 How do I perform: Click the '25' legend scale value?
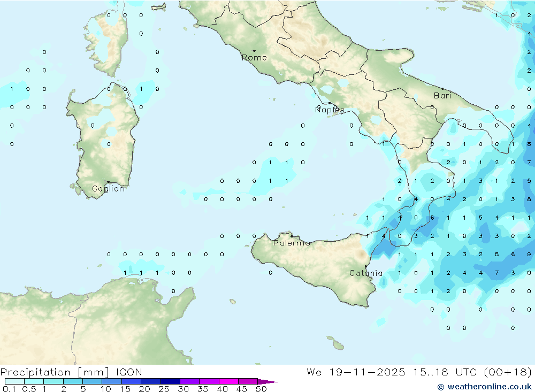coord(164,389)
